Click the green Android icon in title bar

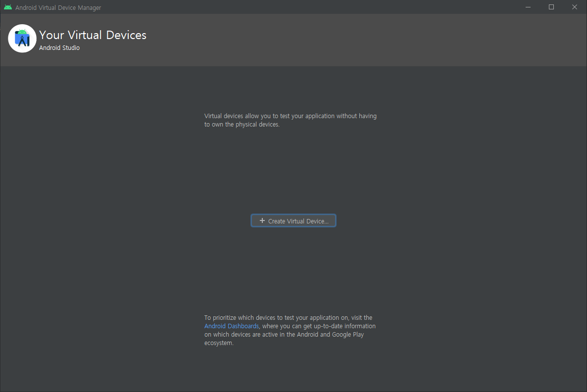(x=8, y=7)
